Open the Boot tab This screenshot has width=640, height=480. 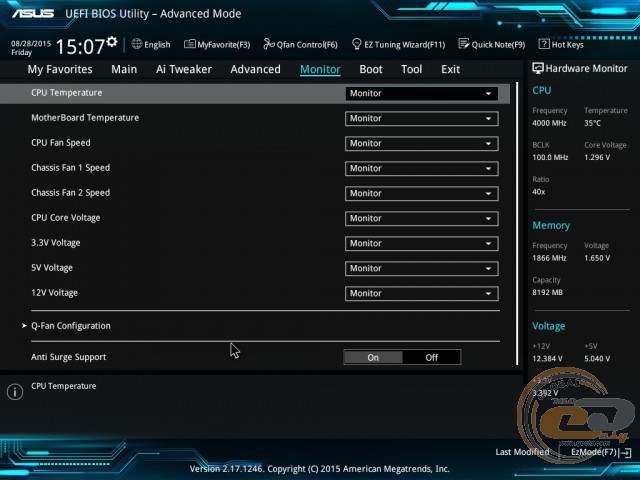point(371,69)
